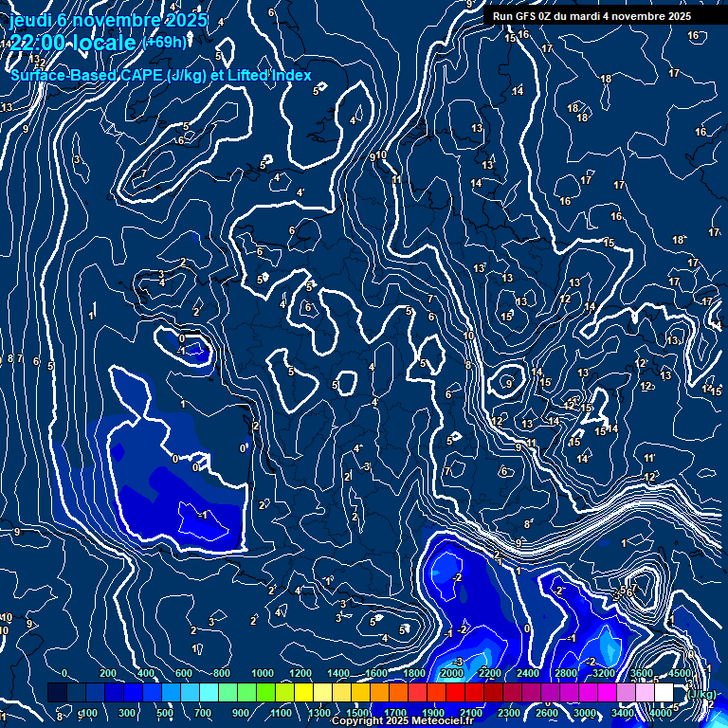Click the legend value '1200'
This screenshot has height=728, width=728.
tap(300, 673)
